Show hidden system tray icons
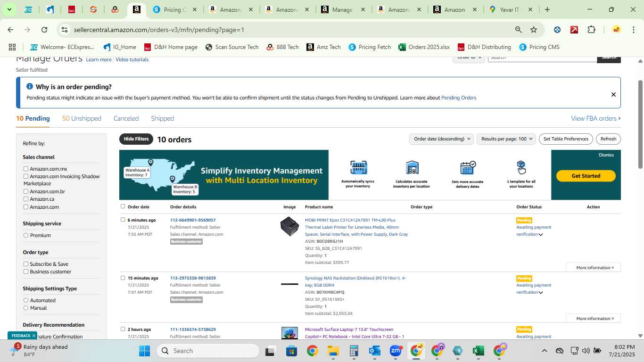The width and height of the screenshot is (644, 362). [x=544, y=351]
